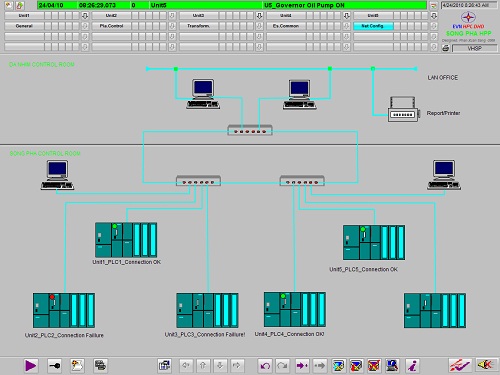Click the up arrow navigation icon
500x375 pixels.
[x=202, y=366]
